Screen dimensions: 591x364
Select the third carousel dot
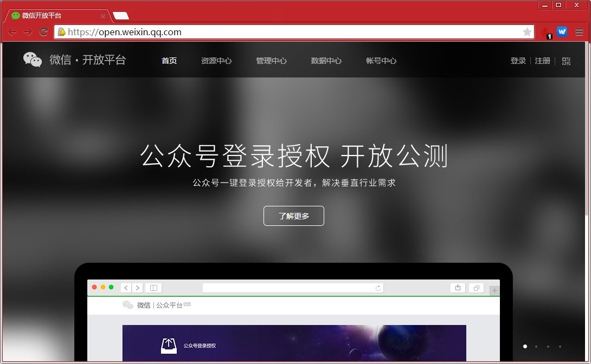pos(548,346)
